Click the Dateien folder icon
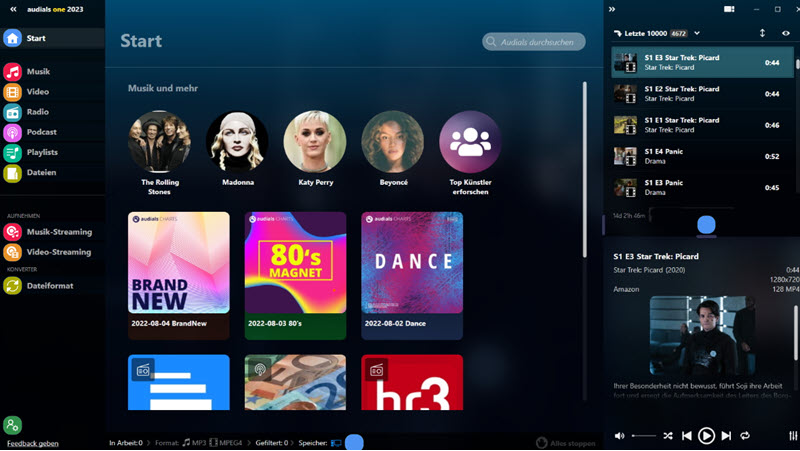800x451 pixels. [x=12, y=173]
